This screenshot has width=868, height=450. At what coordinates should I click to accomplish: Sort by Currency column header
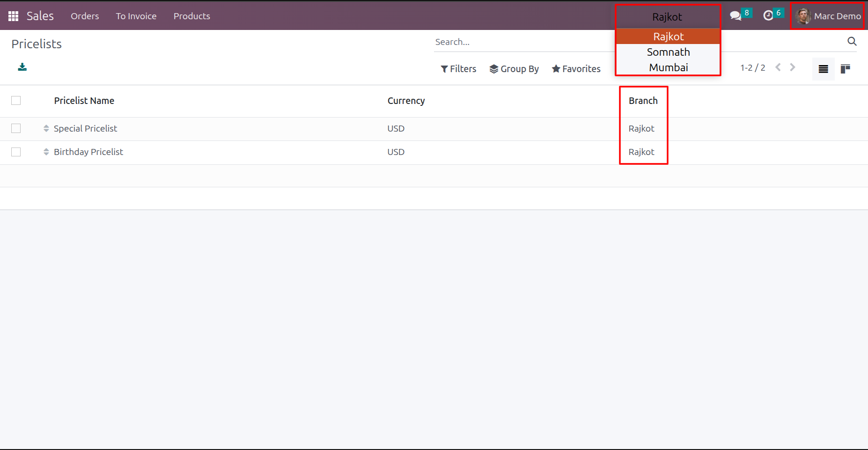(406, 101)
